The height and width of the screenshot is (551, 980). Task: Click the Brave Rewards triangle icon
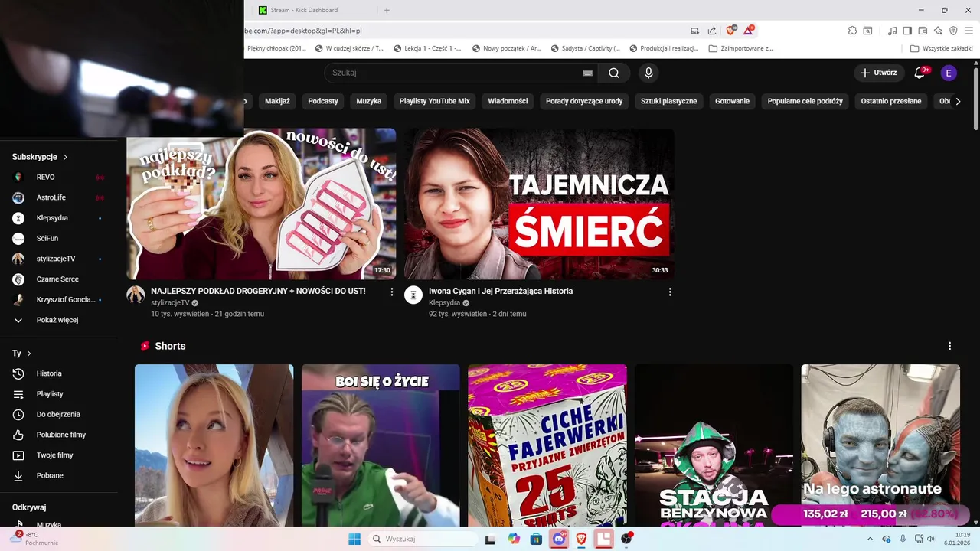[748, 31]
